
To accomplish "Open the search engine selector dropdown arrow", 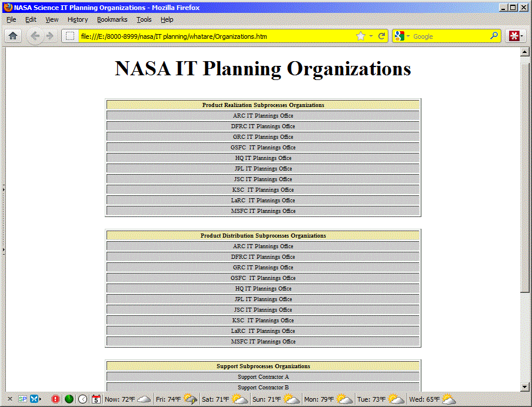I will click(x=408, y=36).
